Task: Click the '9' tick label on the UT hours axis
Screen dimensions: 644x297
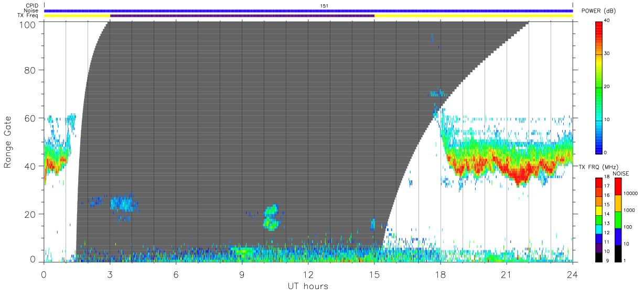Action: [x=242, y=274]
